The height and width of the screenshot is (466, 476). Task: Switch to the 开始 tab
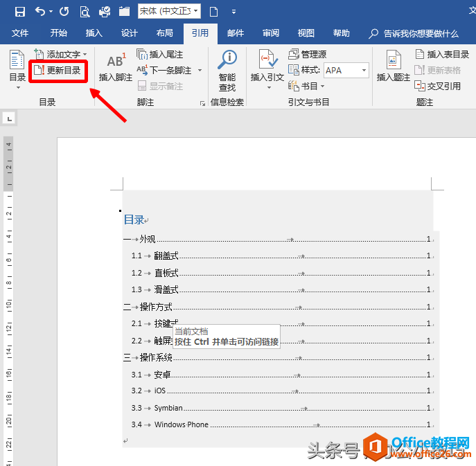click(x=59, y=33)
